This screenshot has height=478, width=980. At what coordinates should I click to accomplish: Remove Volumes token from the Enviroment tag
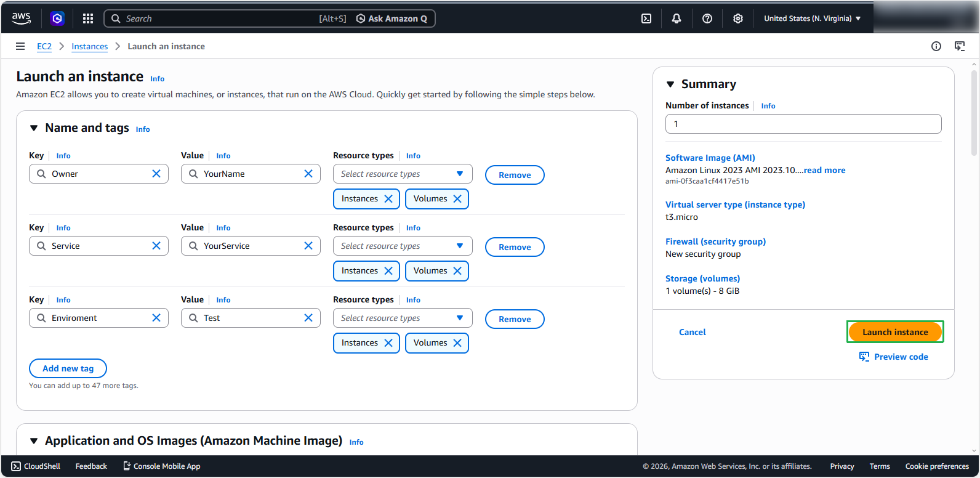click(x=457, y=343)
